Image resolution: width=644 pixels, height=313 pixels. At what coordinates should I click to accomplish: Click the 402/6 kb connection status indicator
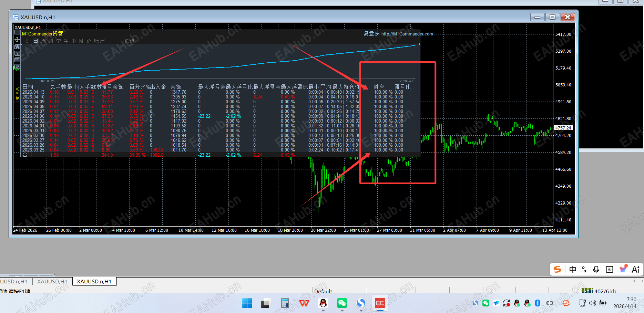click(x=599, y=291)
